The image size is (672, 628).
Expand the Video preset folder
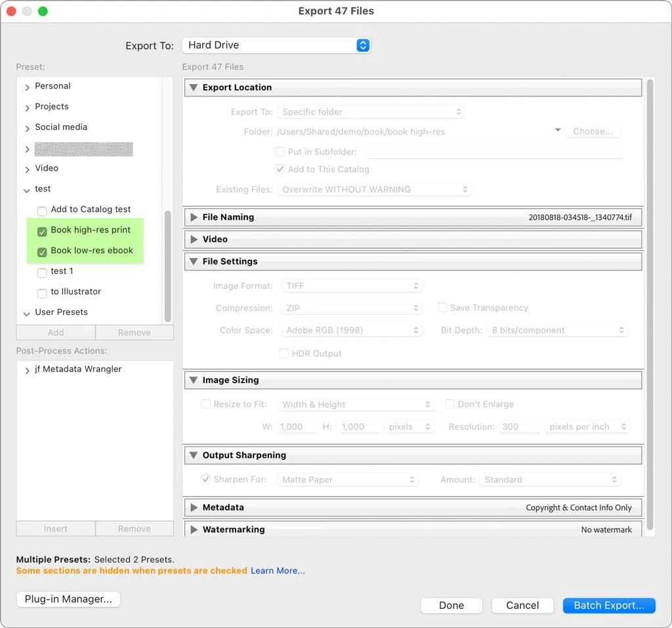27,170
